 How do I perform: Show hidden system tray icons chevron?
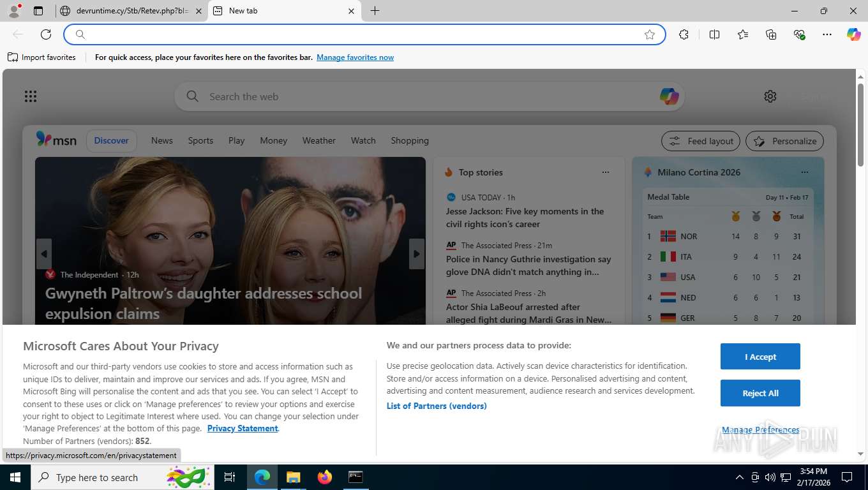[740, 477]
